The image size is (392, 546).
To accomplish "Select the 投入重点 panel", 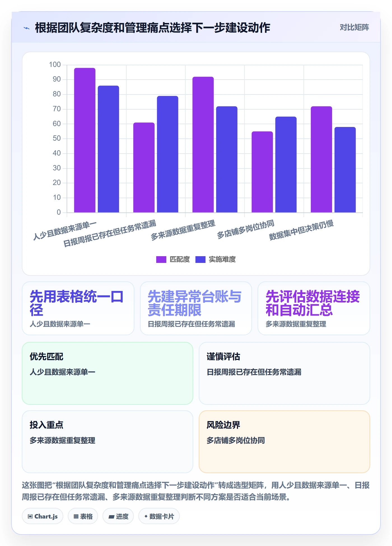I will click(x=108, y=442).
